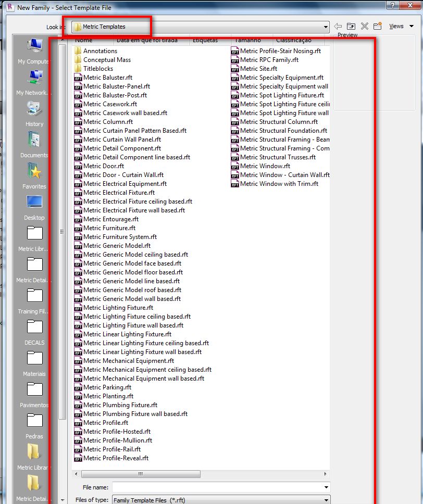Select Metric Structural Trusses.rft

point(273,157)
